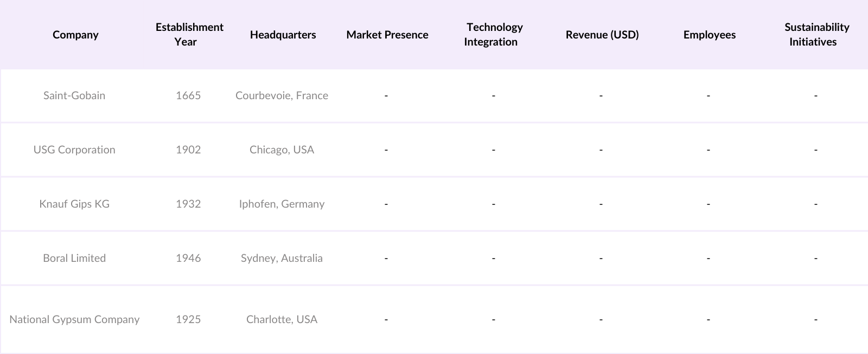The width and height of the screenshot is (868, 354).
Task: Click the Employees column header
Action: point(710,35)
